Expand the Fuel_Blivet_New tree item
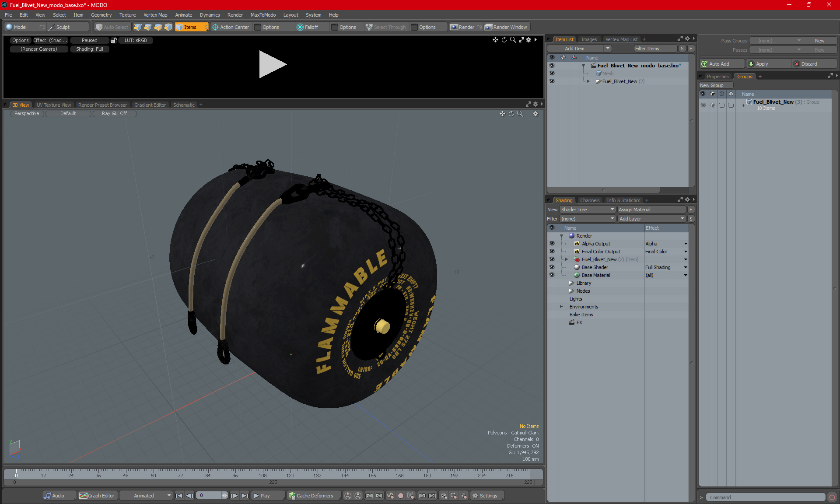Viewport: 840px width, 504px height. tap(588, 81)
